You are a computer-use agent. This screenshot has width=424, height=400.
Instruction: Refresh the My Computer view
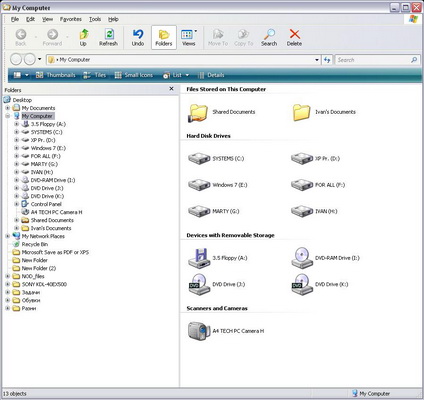click(109, 37)
